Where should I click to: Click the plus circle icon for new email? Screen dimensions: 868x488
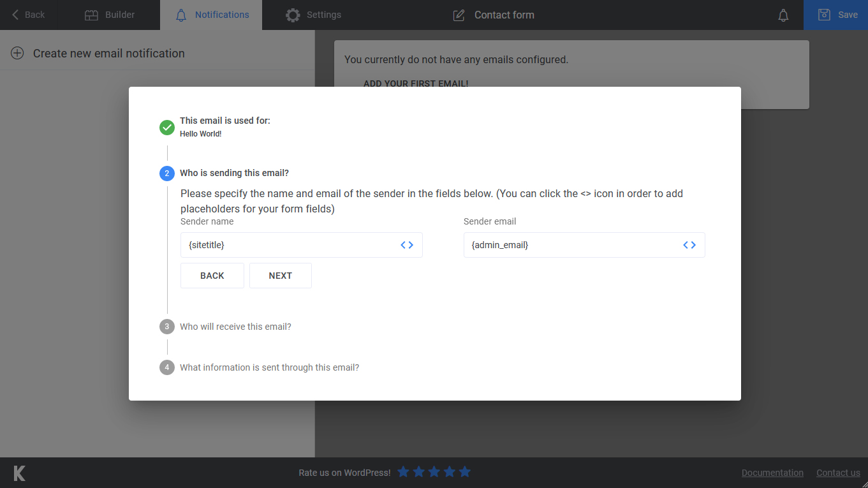click(x=17, y=54)
